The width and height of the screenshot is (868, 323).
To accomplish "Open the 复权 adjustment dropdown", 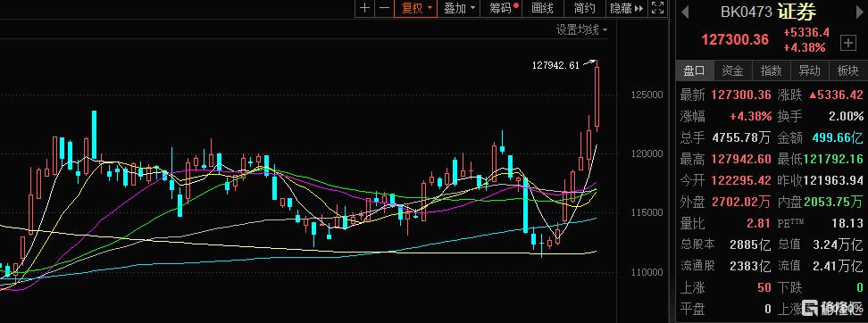I will coord(416,8).
